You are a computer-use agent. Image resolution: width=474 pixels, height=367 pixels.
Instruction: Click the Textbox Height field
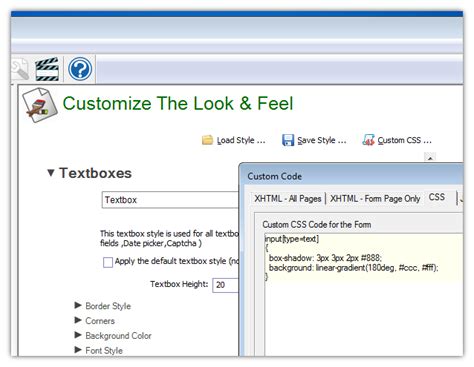click(225, 285)
